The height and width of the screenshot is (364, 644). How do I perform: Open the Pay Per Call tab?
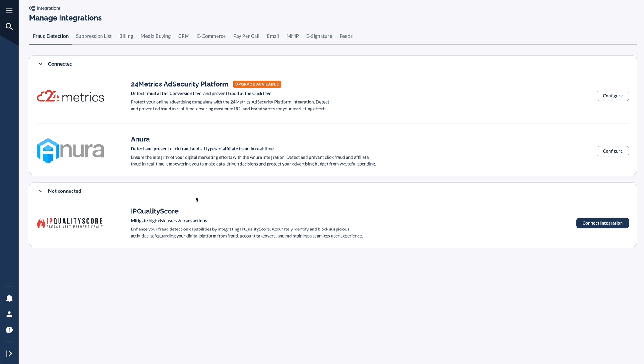coord(246,36)
